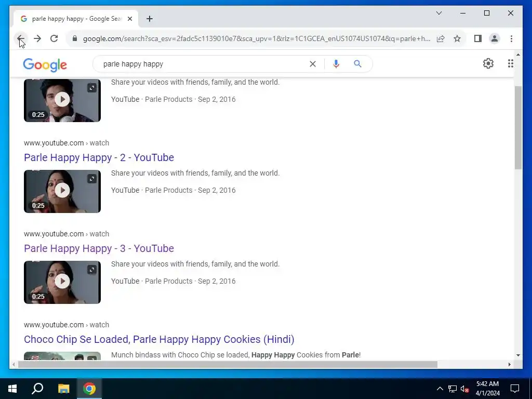Go back using the browser back arrow

point(20,38)
